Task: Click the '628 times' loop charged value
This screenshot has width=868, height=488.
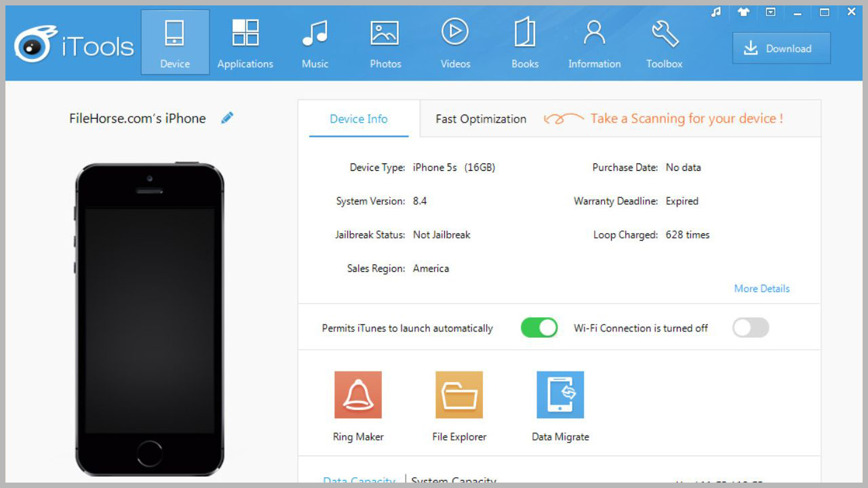Action: tap(688, 235)
